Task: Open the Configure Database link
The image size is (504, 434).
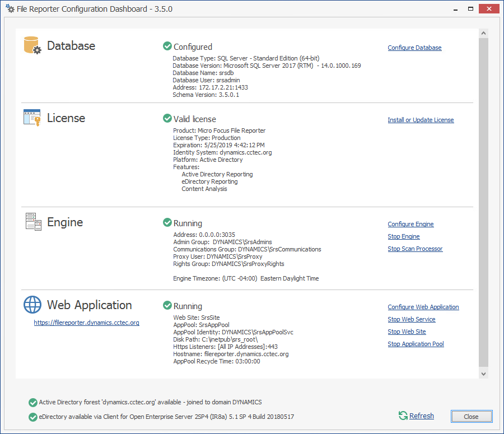Action: (414, 48)
